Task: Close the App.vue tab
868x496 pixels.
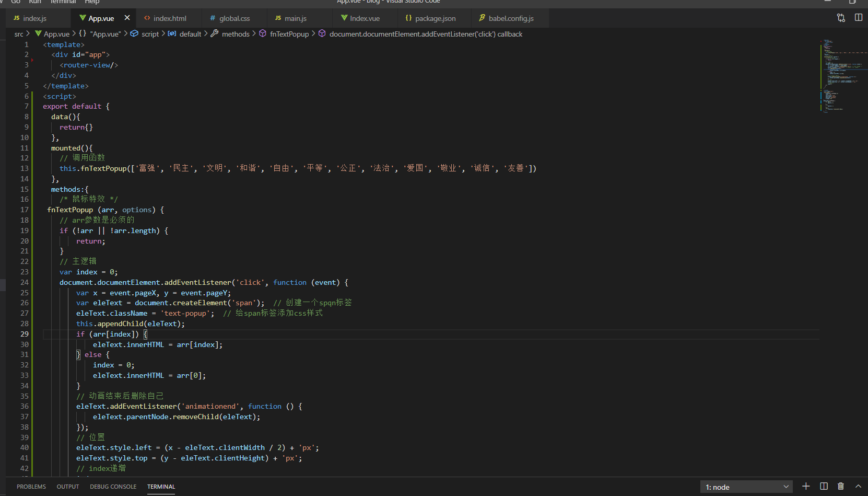Action: click(x=127, y=18)
